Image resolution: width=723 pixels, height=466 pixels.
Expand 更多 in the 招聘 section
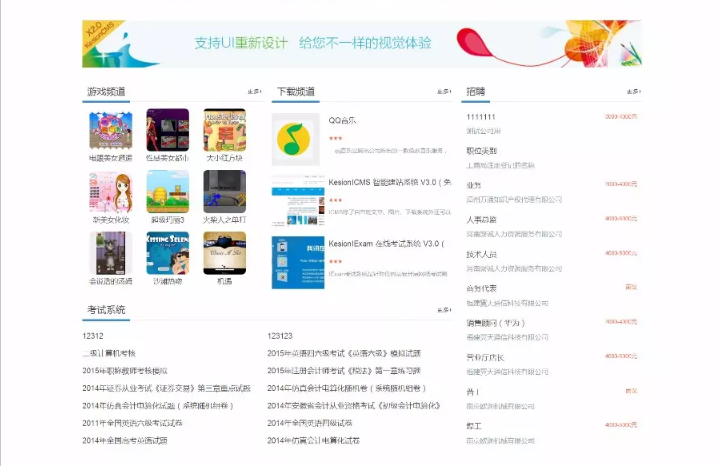[x=633, y=92]
